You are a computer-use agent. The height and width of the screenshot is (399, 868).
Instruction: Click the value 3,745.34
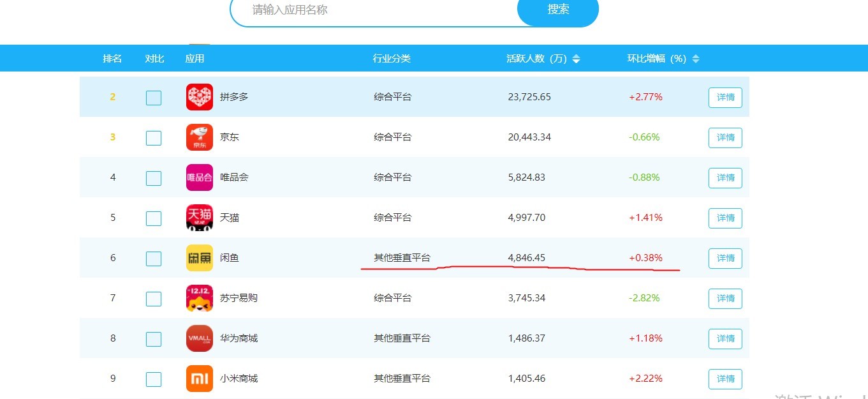click(527, 298)
